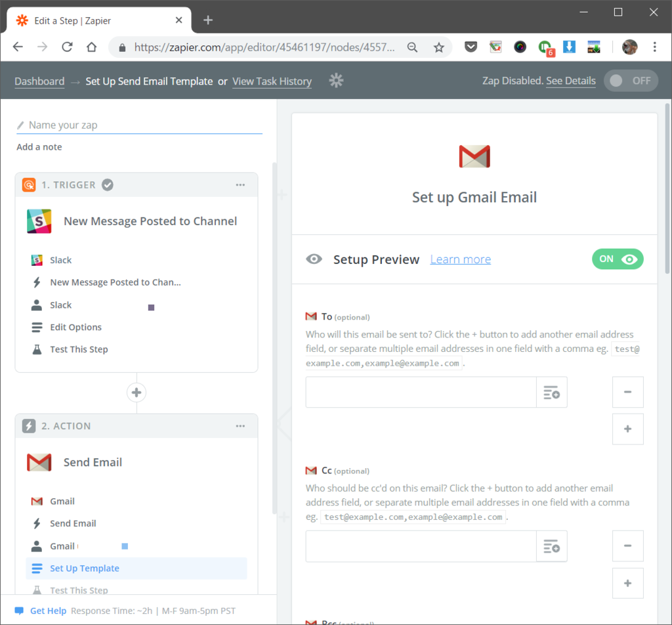Click the address bar URL
Viewport: 672px width, 625px height.
pos(264,47)
